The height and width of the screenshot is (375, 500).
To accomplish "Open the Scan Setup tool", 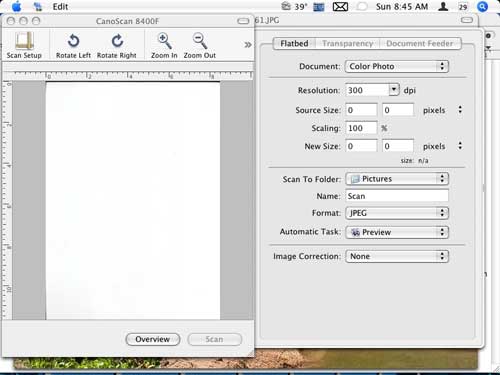I will click(24, 45).
